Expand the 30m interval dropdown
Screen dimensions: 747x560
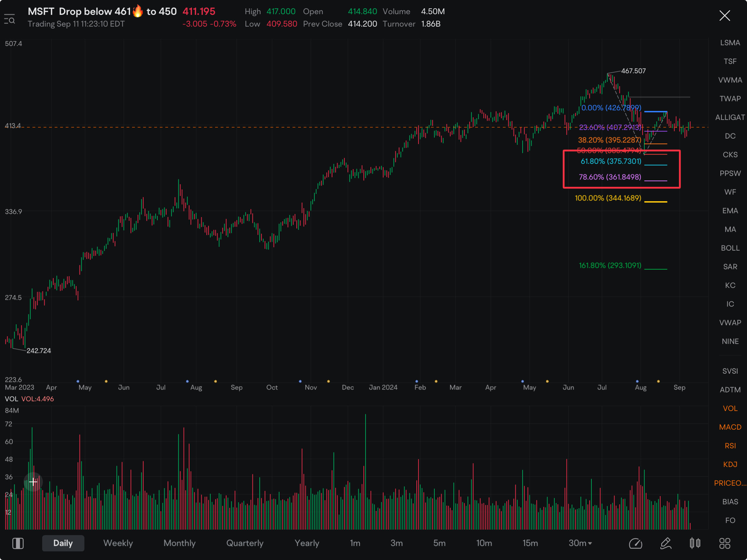click(x=580, y=543)
